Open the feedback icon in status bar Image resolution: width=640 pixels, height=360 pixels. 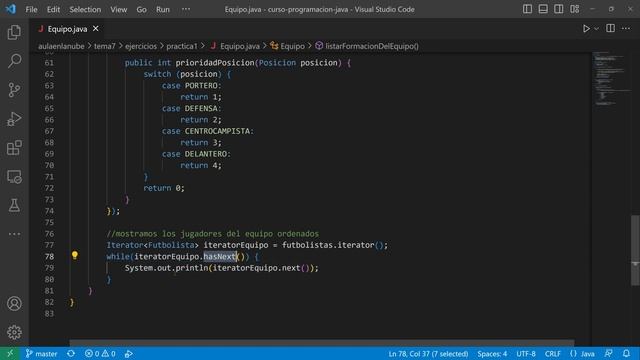click(609, 353)
